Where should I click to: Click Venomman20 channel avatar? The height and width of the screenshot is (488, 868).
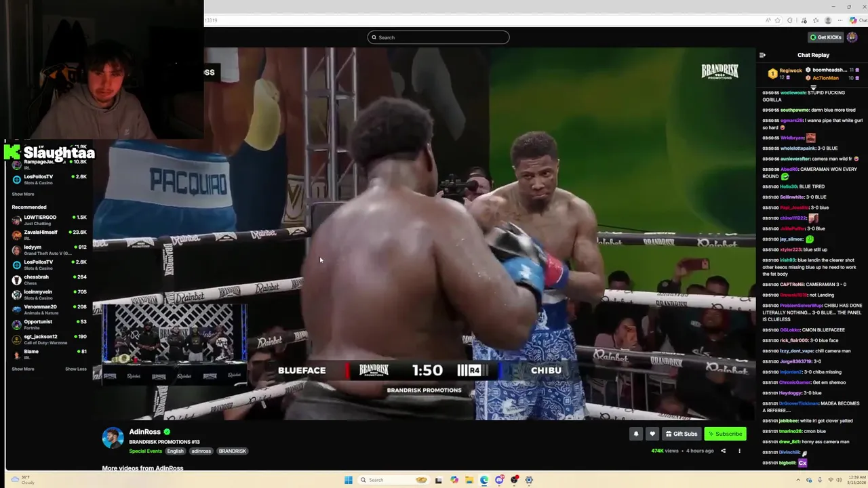tap(16, 310)
